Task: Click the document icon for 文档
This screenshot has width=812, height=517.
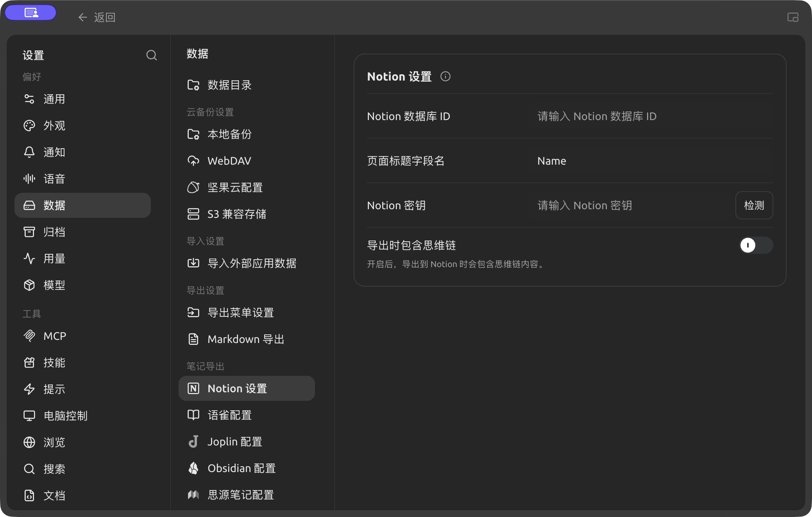Action: pyautogui.click(x=29, y=495)
